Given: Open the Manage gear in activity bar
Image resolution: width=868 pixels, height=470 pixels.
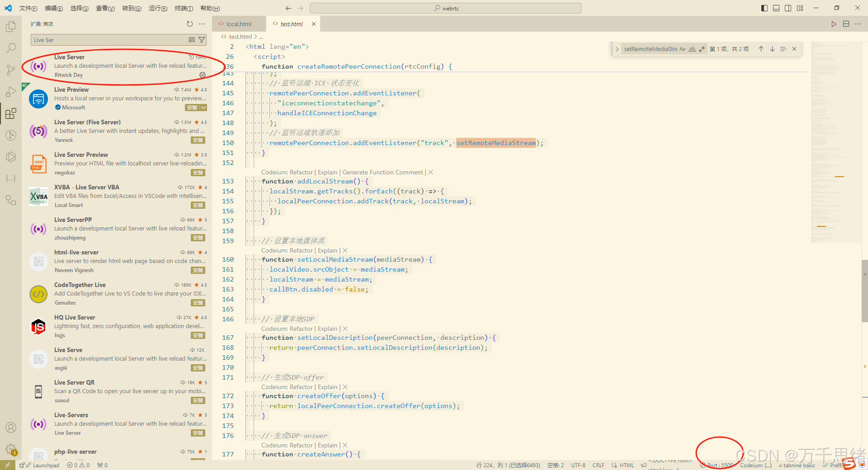Looking at the screenshot, I should click(11, 449).
